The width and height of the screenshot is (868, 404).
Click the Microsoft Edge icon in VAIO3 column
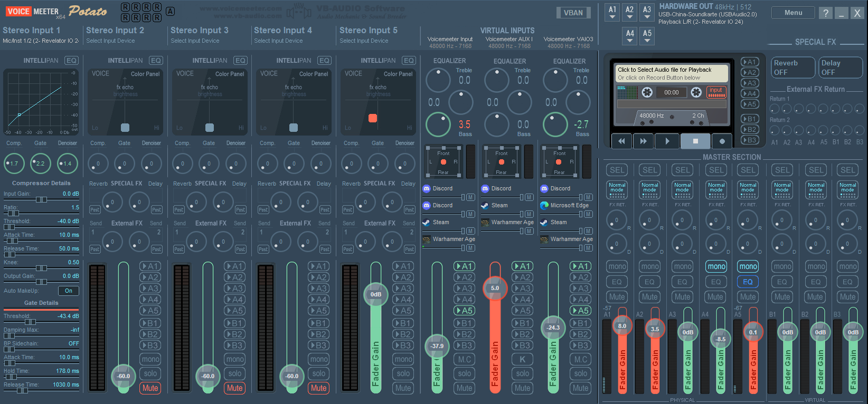coord(544,205)
